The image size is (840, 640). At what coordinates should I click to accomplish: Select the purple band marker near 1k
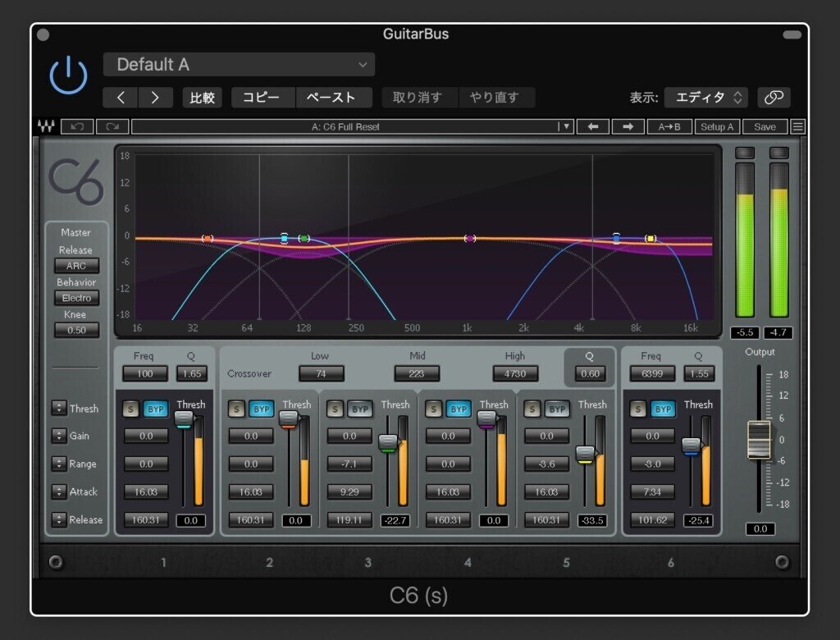470,239
